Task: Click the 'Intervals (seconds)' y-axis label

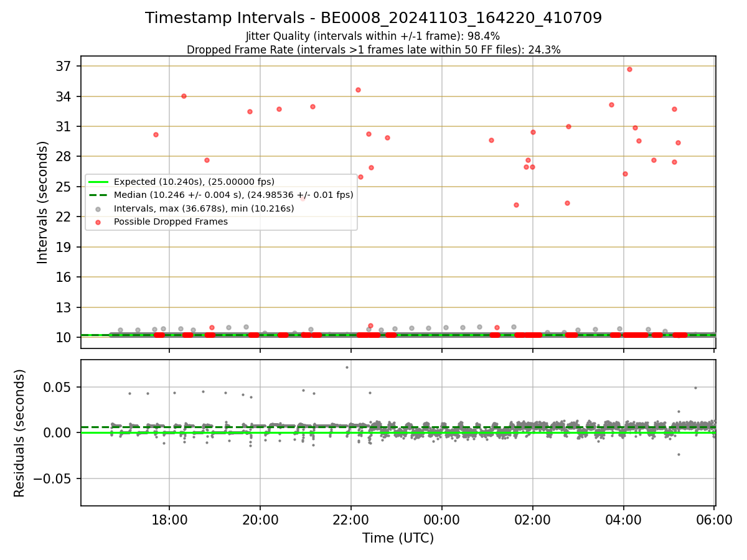Action: 43,202
